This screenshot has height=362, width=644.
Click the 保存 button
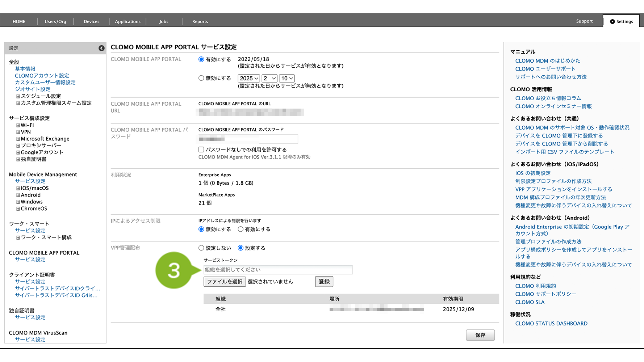click(480, 335)
